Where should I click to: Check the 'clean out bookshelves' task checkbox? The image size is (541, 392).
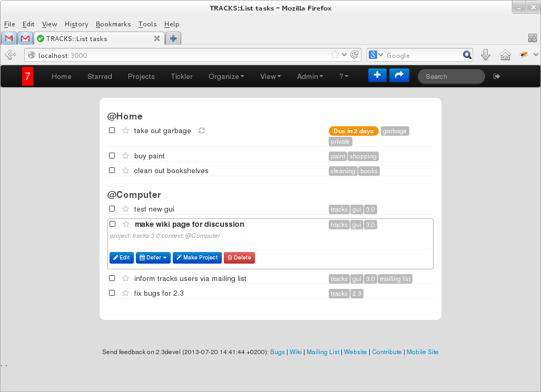pyautogui.click(x=112, y=170)
